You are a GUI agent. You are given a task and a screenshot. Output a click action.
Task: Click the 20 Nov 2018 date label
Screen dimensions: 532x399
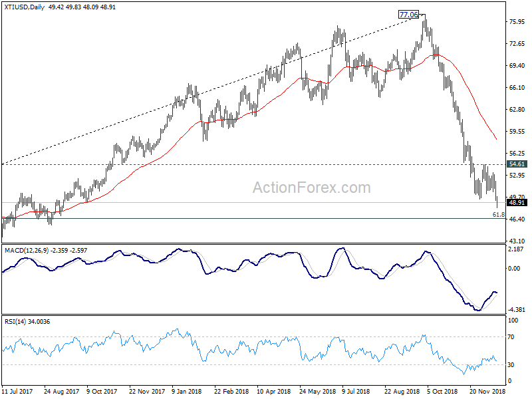487,391
